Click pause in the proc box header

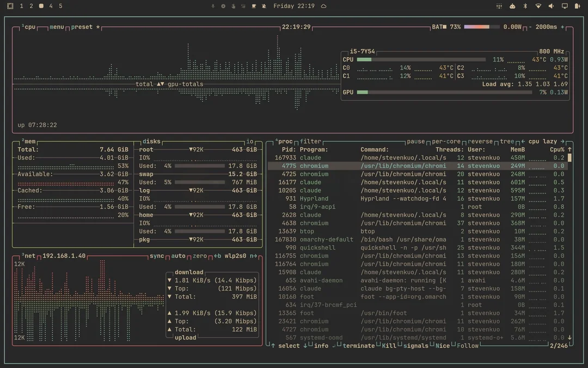[416, 142]
